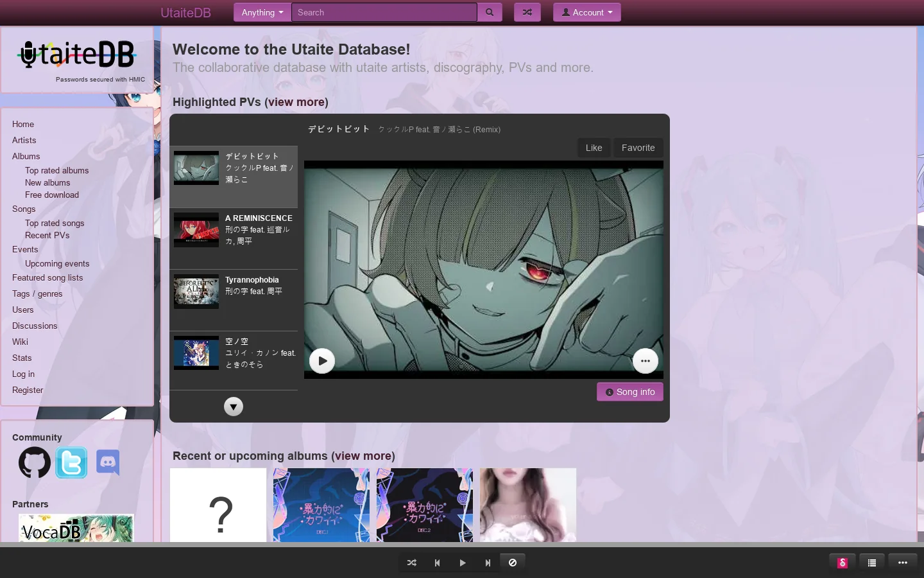Play the highlighted PV video
The width and height of the screenshot is (924, 578).
322,361
